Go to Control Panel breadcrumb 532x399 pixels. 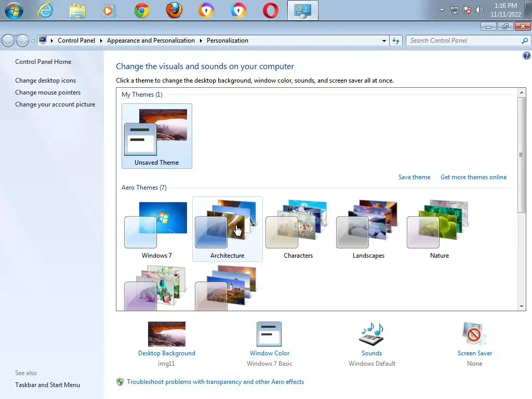point(76,41)
